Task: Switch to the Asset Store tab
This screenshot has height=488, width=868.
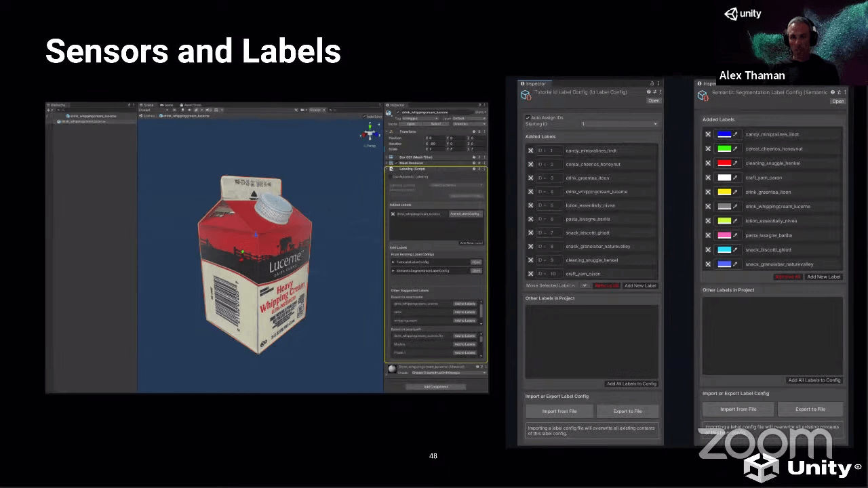Action: 191,105
